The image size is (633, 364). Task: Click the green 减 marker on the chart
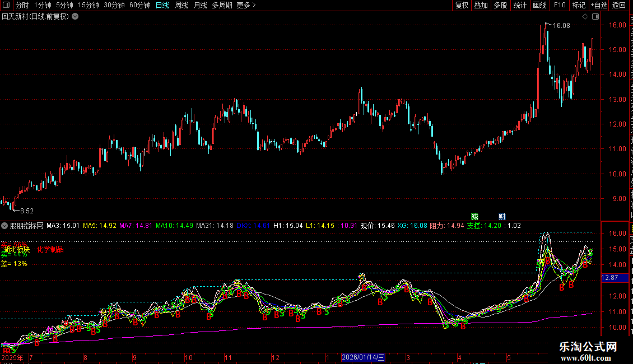click(x=475, y=217)
